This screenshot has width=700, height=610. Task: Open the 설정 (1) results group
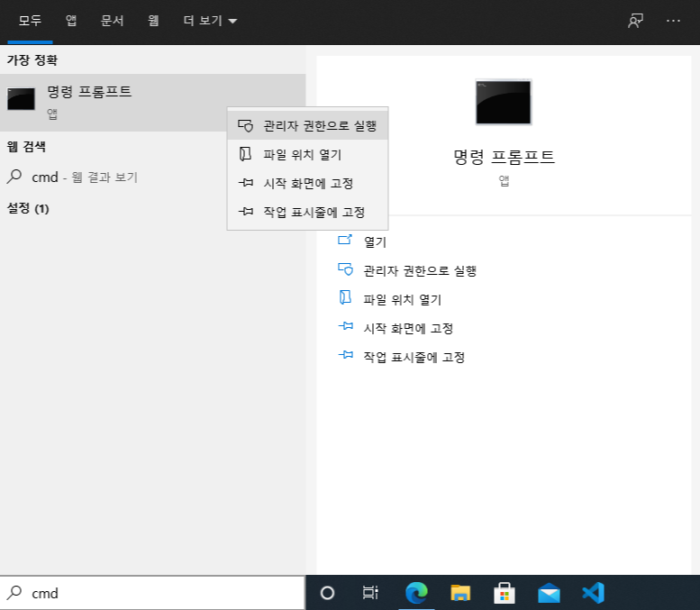(x=28, y=208)
